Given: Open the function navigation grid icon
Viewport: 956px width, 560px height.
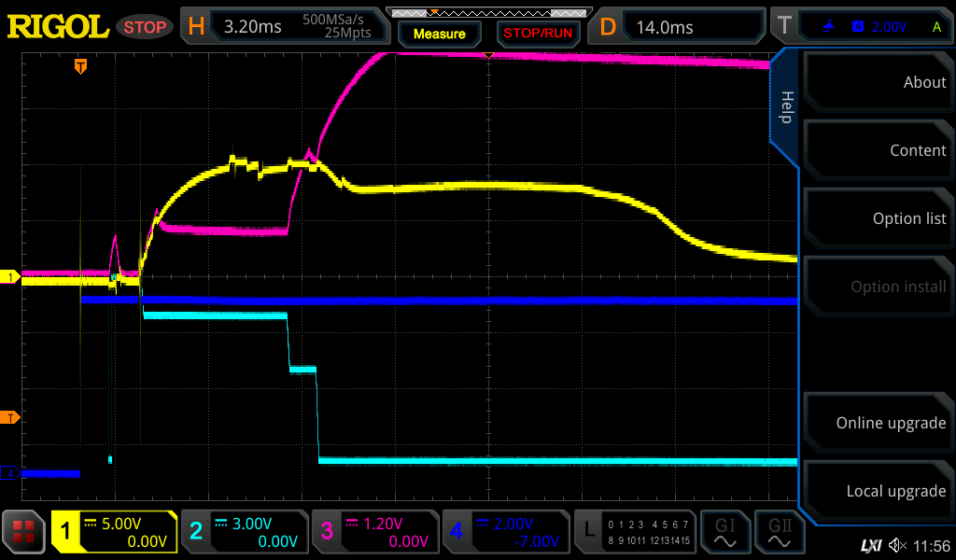Looking at the screenshot, I should pos(24,532).
